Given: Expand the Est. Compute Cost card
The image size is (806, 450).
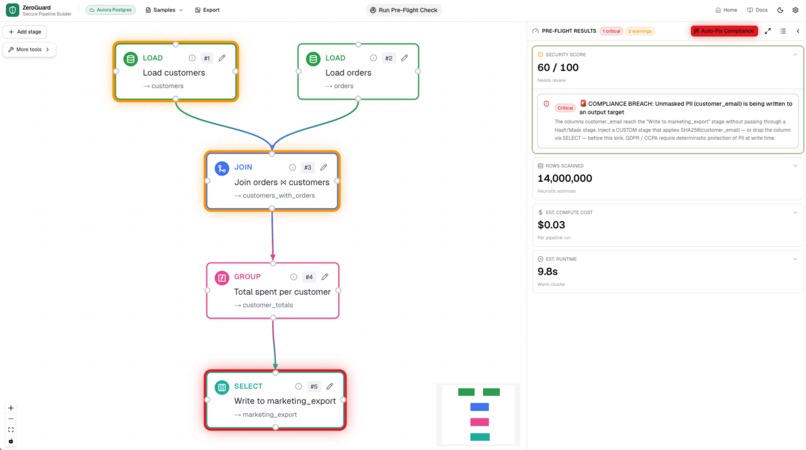Looking at the screenshot, I should (795, 212).
